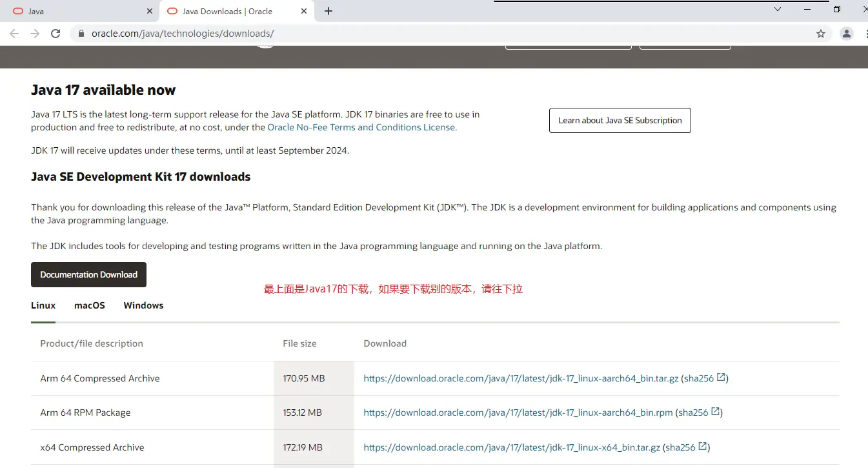The image size is (868, 468).
Task: Close the Java Downloads | Oracle tab
Action: [304, 11]
